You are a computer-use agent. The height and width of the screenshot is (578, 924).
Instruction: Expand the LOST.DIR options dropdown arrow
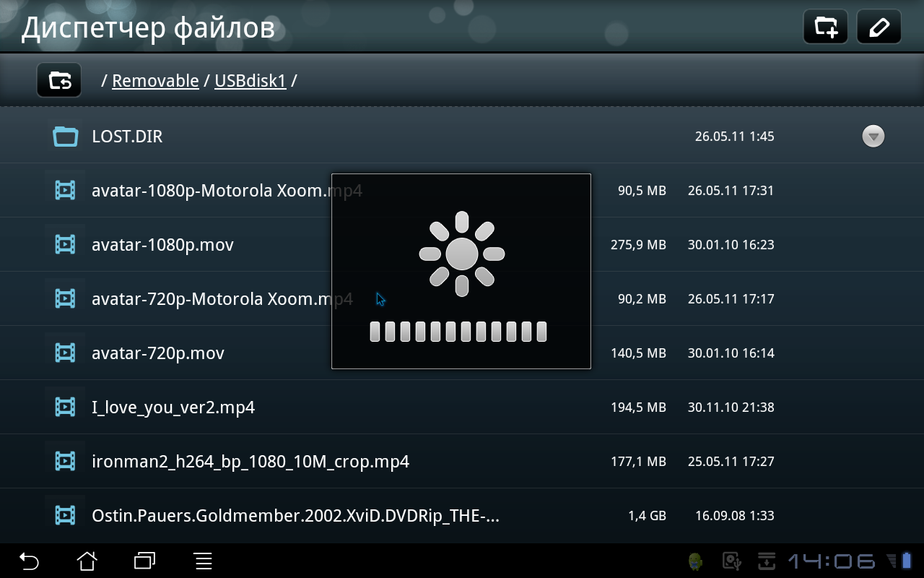[x=873, y=136]
